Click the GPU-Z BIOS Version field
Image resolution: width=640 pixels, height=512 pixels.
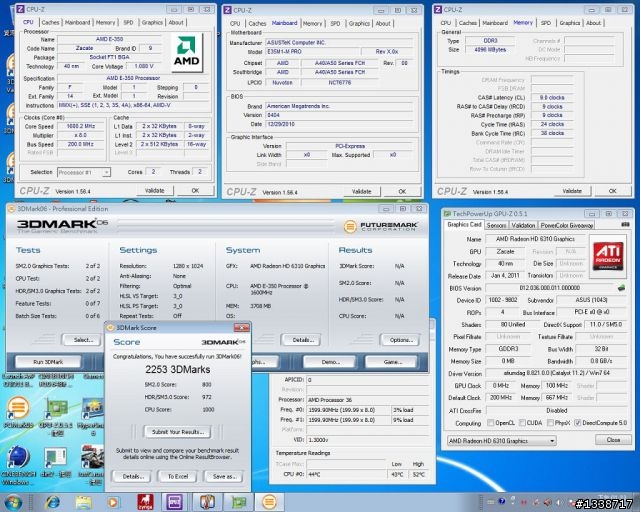tap(549, 288)
